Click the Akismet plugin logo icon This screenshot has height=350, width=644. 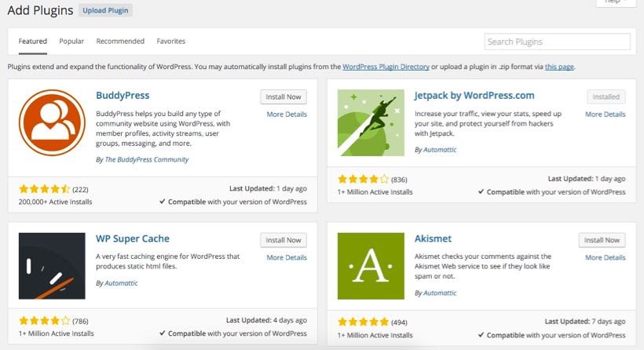click(x=371, y=266)
